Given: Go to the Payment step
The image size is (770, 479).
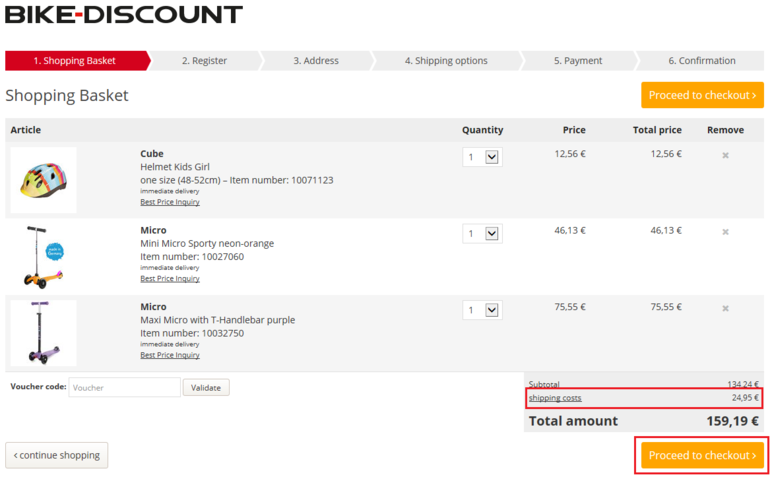Looking at the screenshot, I should [578, 60].
